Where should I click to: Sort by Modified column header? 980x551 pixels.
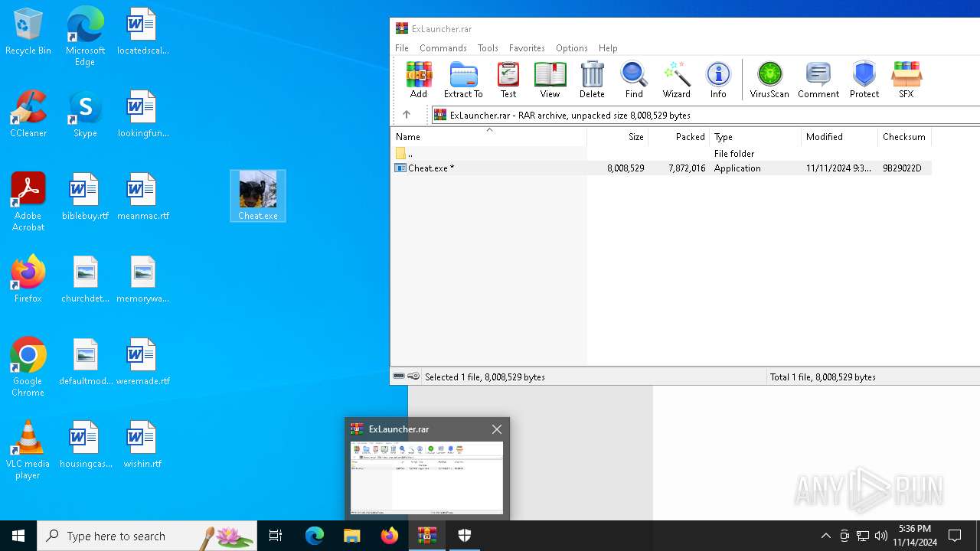(x=840, y=137)
